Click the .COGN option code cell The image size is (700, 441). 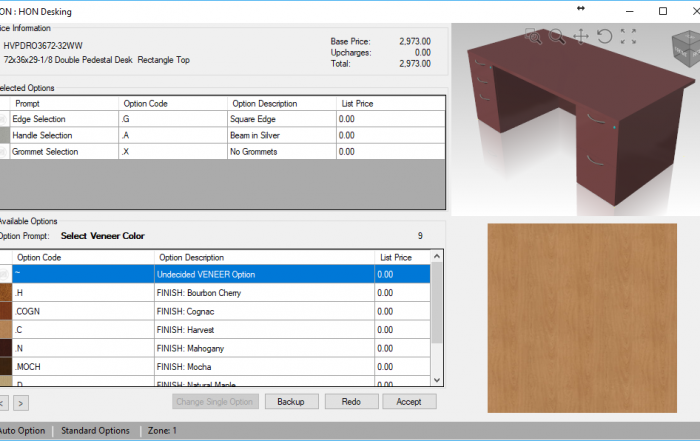pos(83,311)
